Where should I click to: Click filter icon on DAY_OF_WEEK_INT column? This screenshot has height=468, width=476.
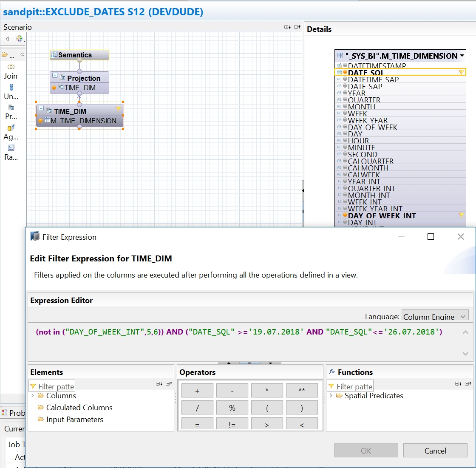461,215
